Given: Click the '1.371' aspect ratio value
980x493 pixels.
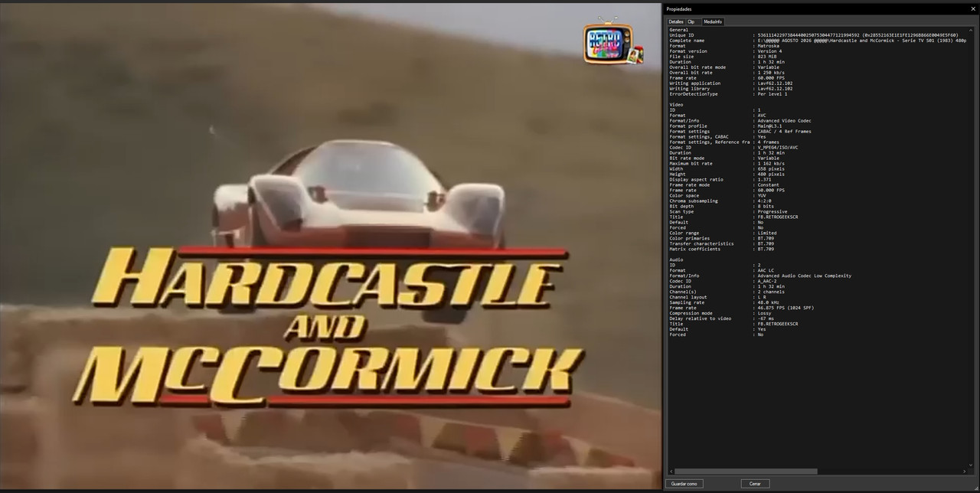Looking at the screenshot, I should tap(765, 180).
